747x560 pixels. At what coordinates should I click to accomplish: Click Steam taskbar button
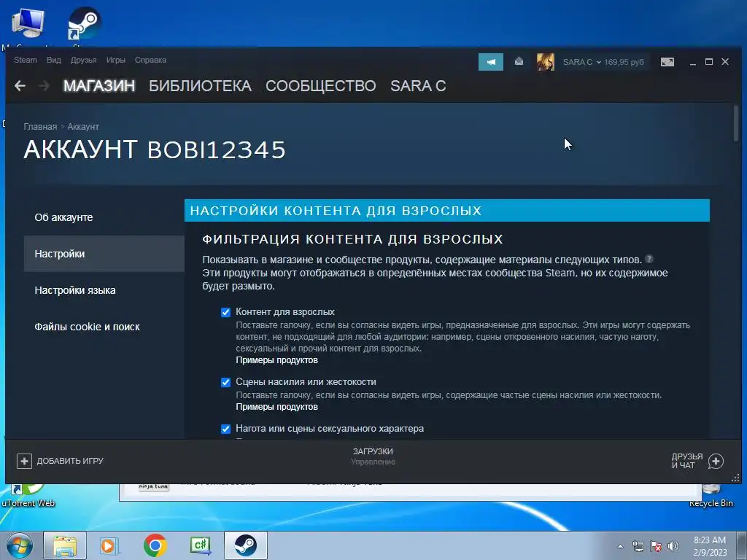[246, 545]
